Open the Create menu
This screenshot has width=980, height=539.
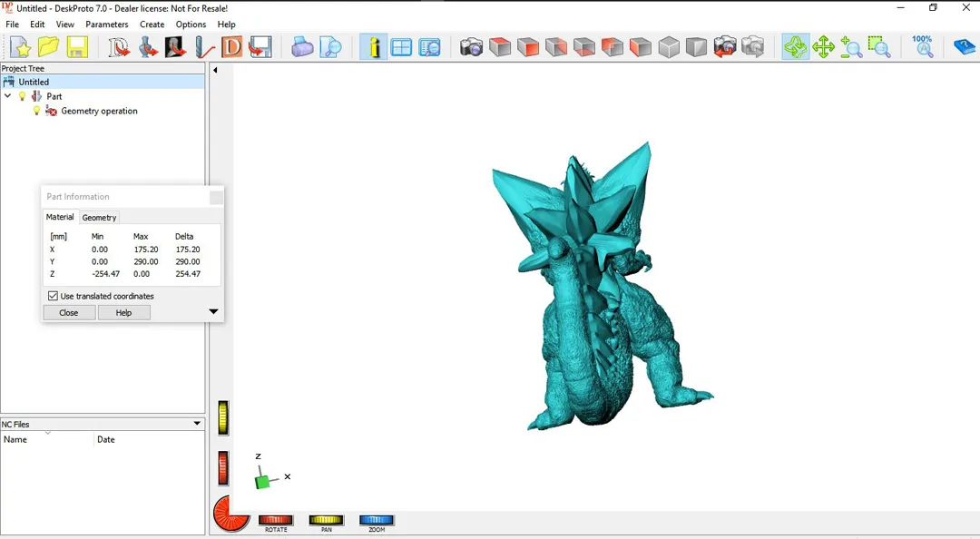[x=152, y=24]
